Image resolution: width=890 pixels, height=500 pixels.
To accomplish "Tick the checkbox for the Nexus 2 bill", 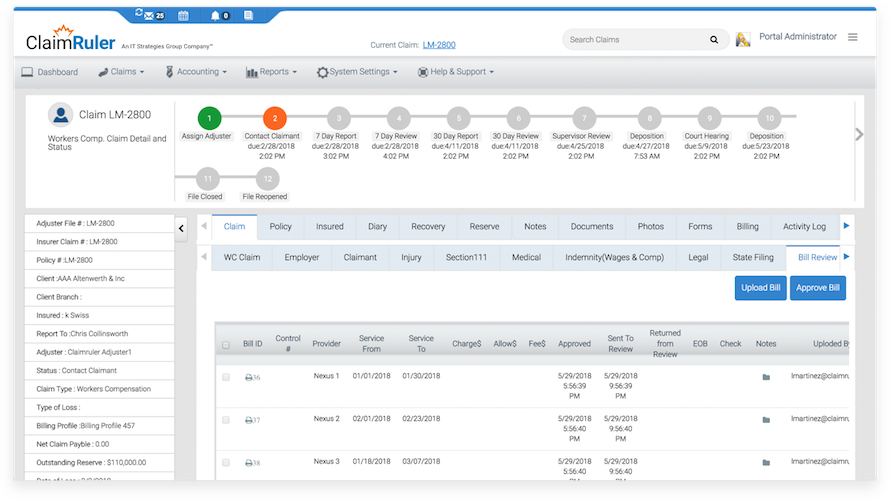I will click(x=226, y=420).
